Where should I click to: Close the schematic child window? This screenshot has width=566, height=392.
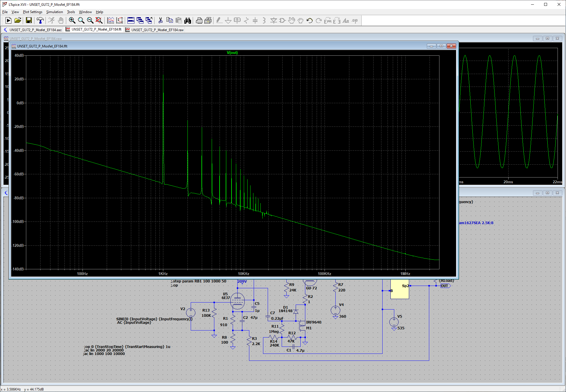557,193
